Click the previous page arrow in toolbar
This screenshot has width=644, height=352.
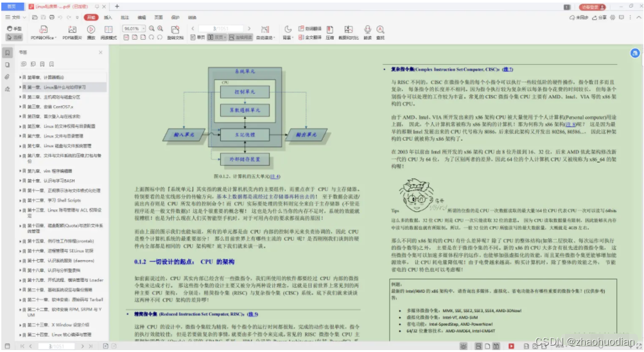tap(193, 29)
